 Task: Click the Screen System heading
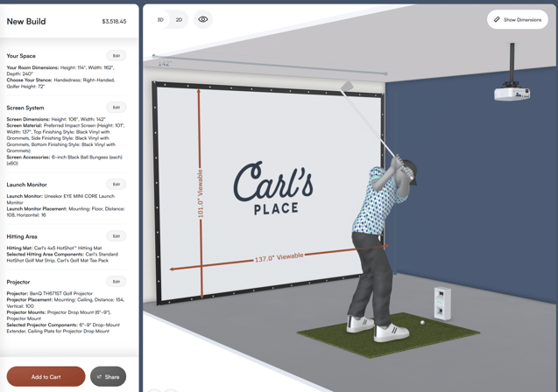point(25,108)
